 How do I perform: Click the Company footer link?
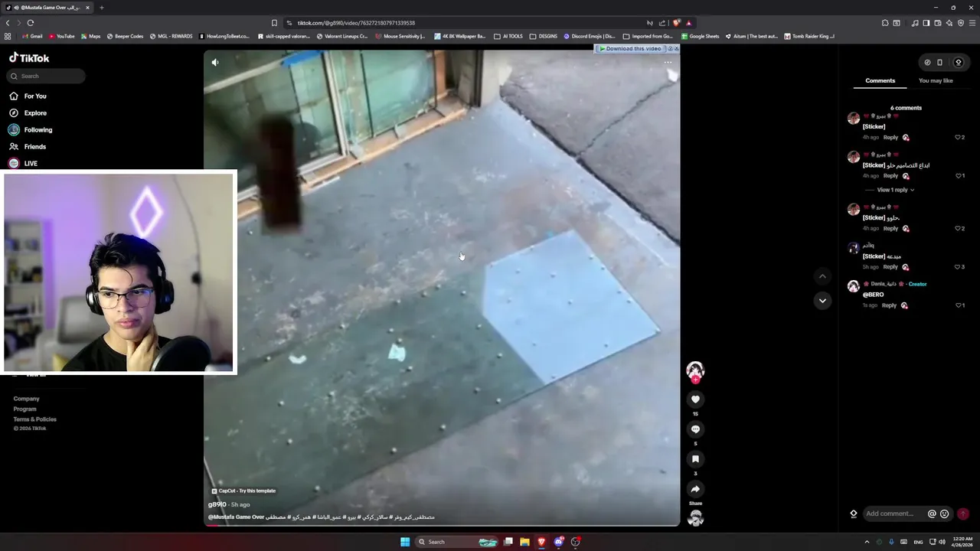26,399
